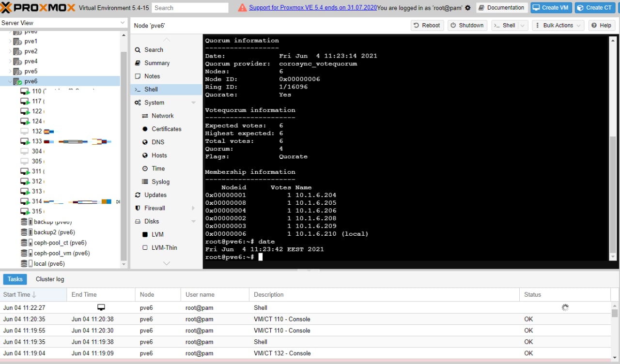Screen dimensions: 620x364
Task: Click the Firewall shield icon
Action: pos(138,208)
